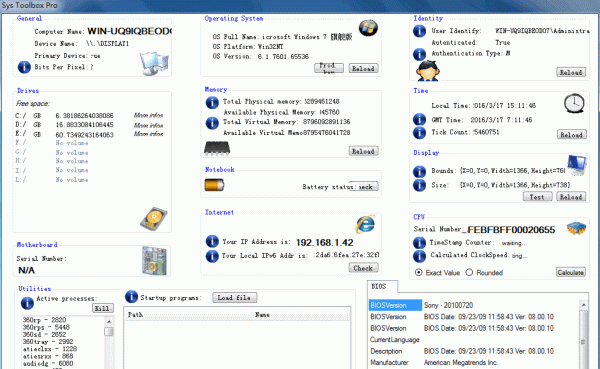Click the Windows logo icon in Operating System
600x369 pixels.
tap(368, 28)
